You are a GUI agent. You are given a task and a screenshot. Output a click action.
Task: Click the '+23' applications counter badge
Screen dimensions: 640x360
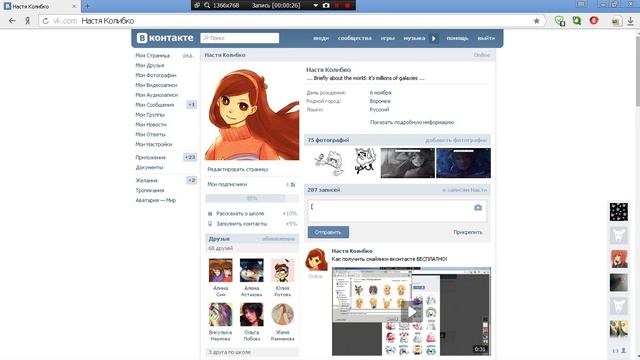click(x=190, y=157)
